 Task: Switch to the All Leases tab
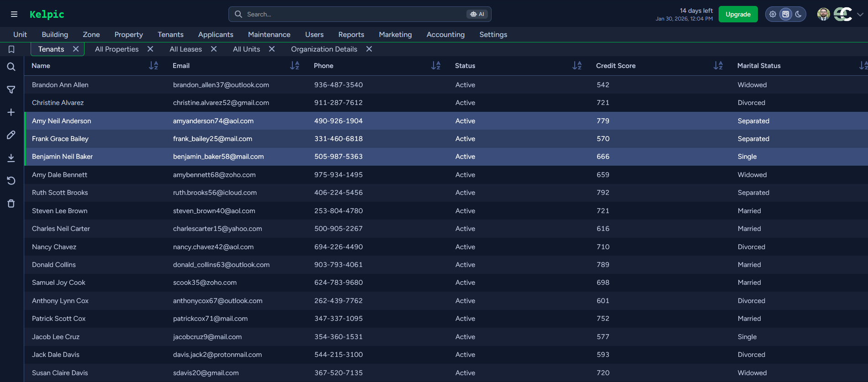tap(185, 49)
